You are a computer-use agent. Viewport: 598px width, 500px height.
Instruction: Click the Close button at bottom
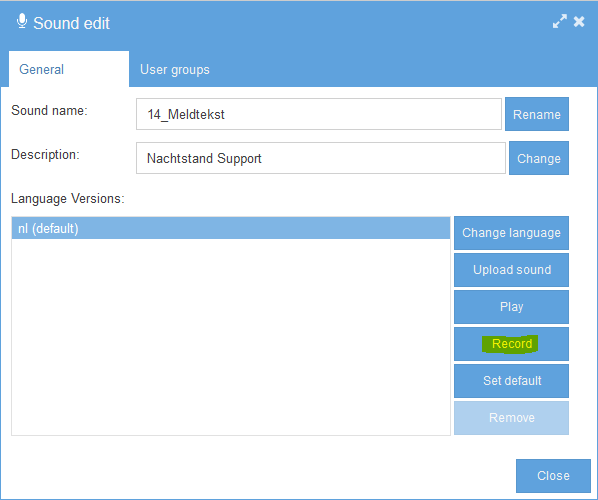553,476
